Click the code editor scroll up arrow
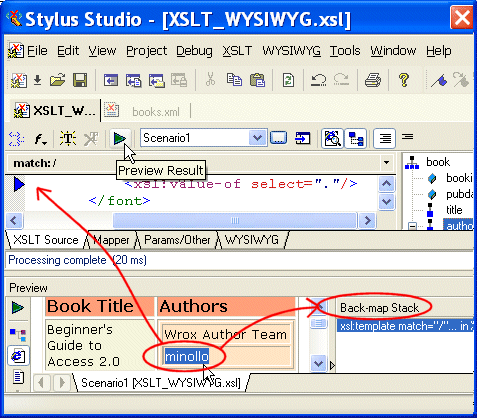Screen dimensions: 477x418 [386, 184]
